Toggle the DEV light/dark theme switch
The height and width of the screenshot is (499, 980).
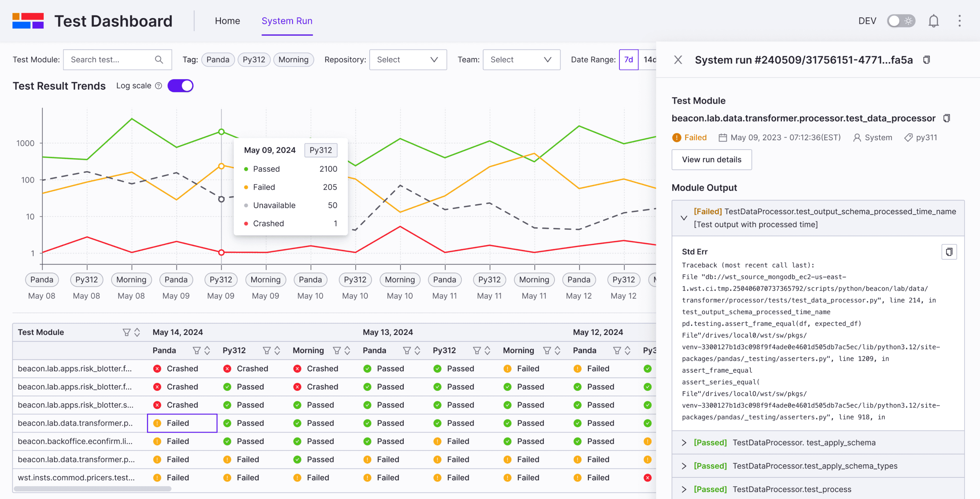(900, 21)
